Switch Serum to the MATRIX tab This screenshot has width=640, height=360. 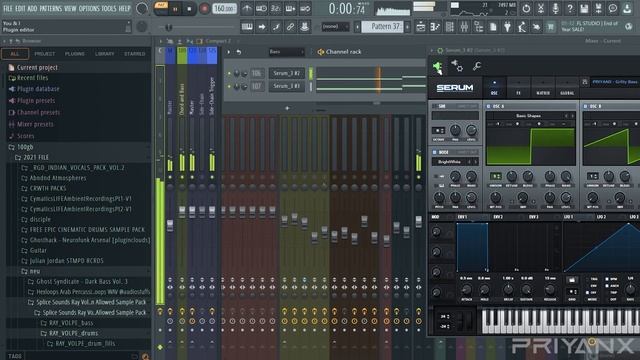point(542,87)
